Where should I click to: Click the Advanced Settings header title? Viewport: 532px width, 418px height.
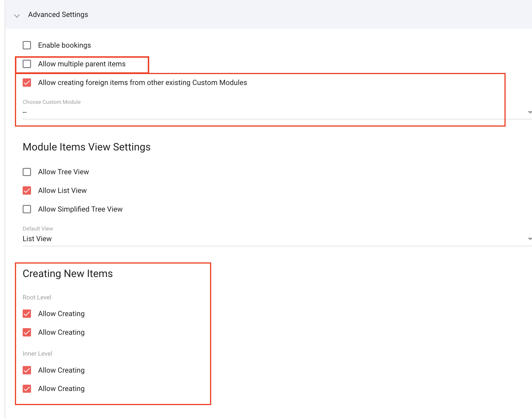(58, 15)
